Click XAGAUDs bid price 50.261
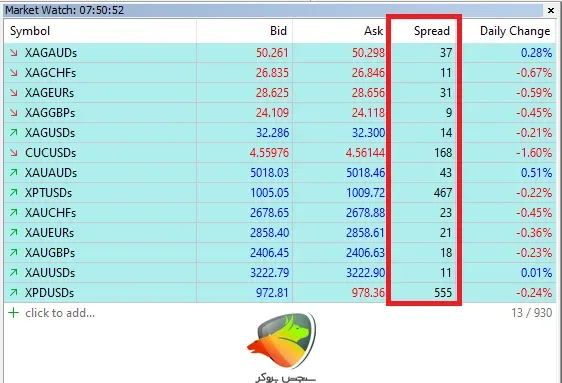 point(272,53)
